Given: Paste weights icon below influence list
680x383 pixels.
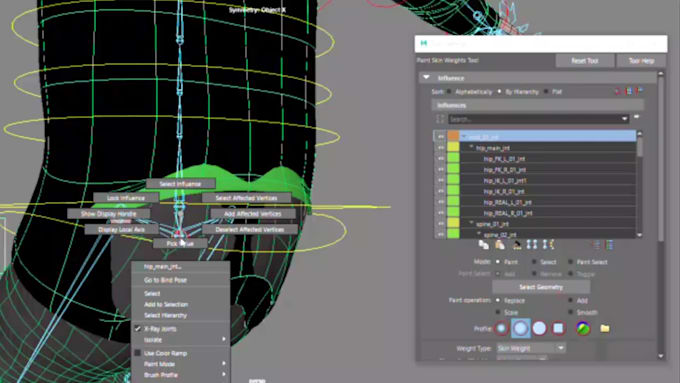Looking at the screenshot, I should [500, 245].
